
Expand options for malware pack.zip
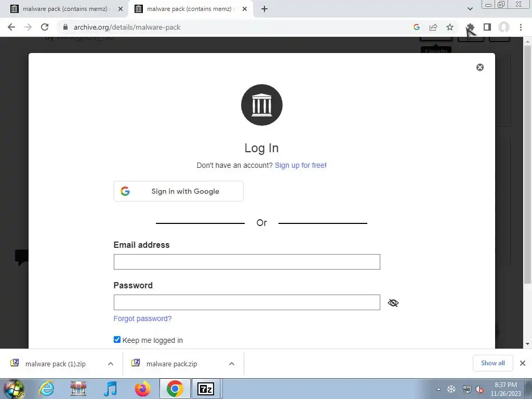pyautogui.click(x=232, y=364)
